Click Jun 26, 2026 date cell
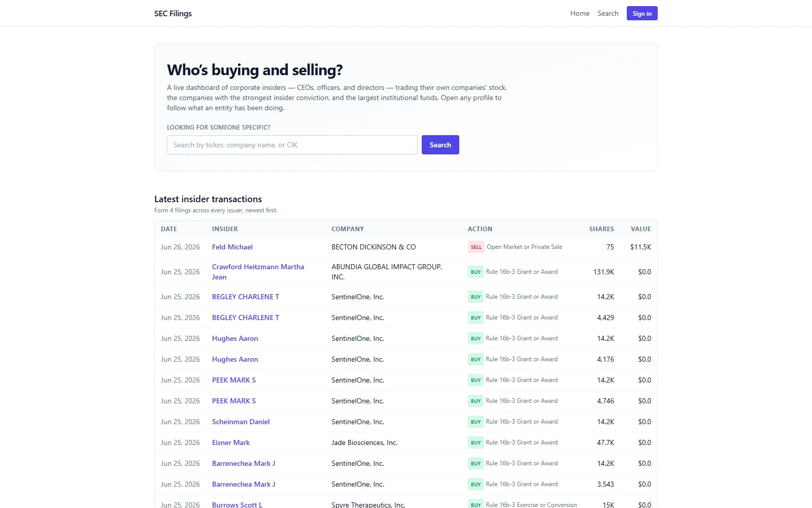Screen dimensions: 812x508 coord(180,247)
